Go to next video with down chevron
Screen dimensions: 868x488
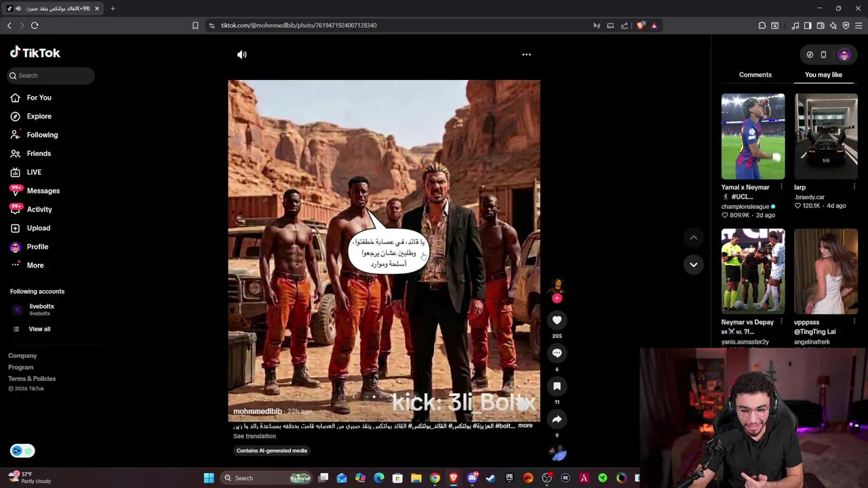(693, 264)
